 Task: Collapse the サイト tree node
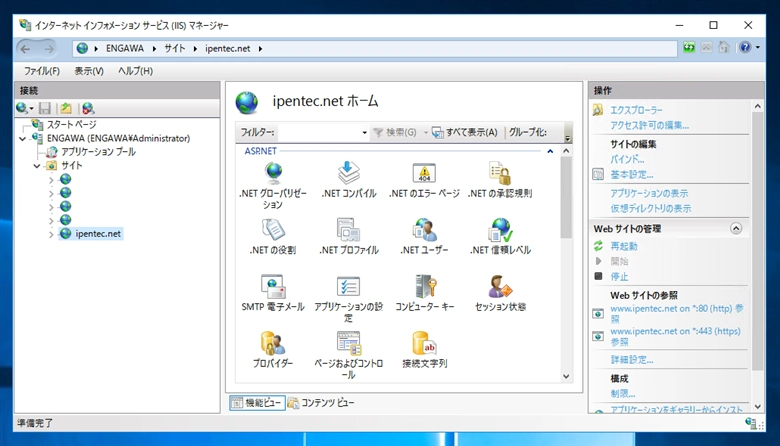pos(37,166)
